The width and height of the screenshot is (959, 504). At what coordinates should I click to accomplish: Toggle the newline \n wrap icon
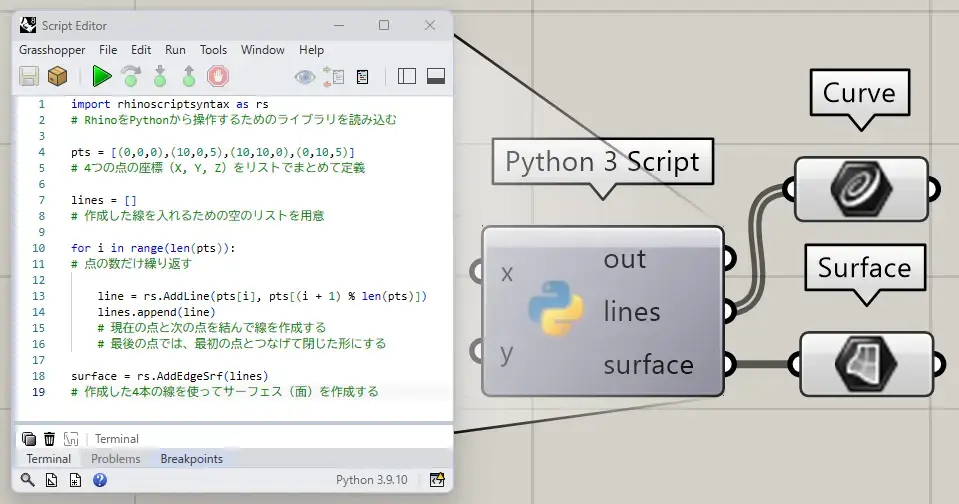(71, 439)
